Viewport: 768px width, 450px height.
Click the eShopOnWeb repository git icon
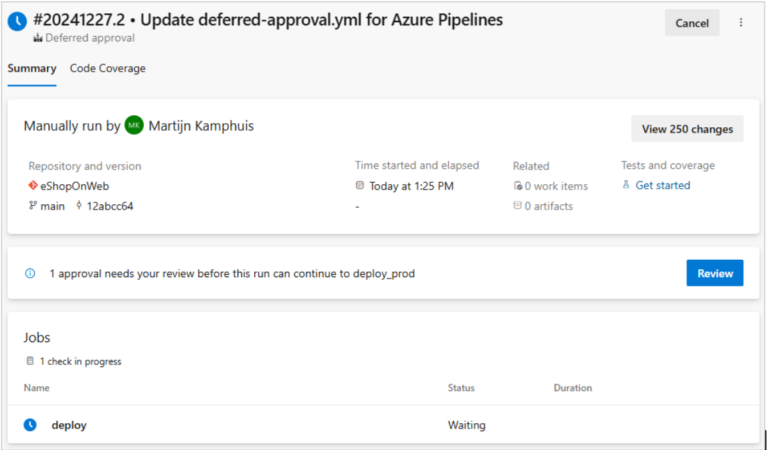(33, 186)
